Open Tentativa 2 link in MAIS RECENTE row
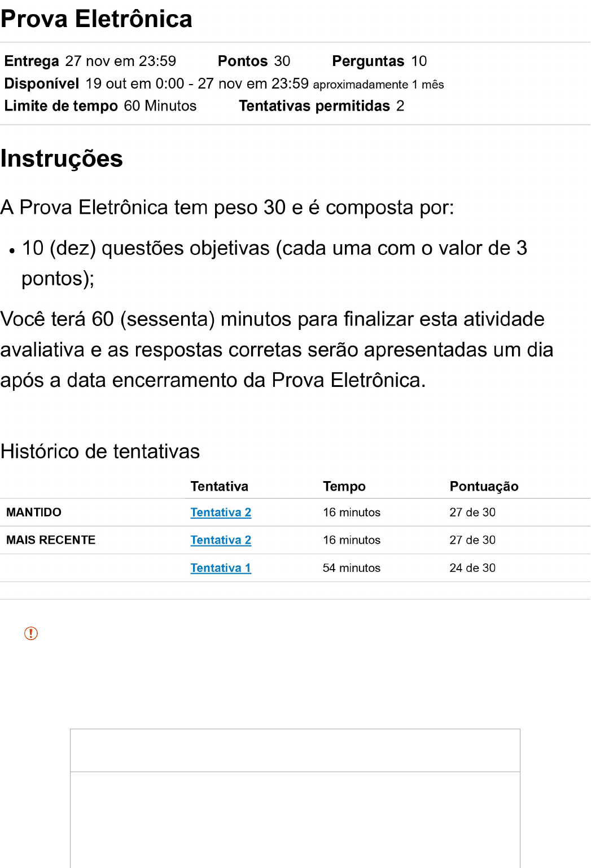591x868 pixels. [221, 540]
